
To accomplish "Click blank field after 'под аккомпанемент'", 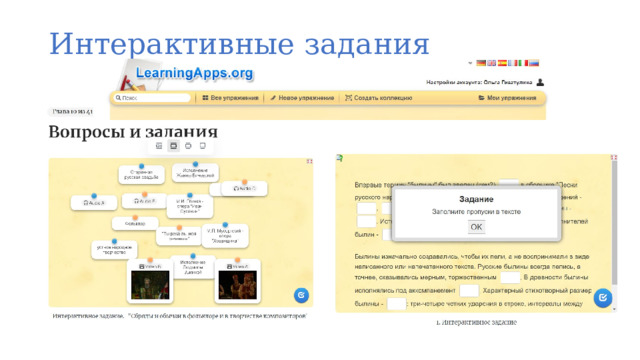I will tap(469, 291).
